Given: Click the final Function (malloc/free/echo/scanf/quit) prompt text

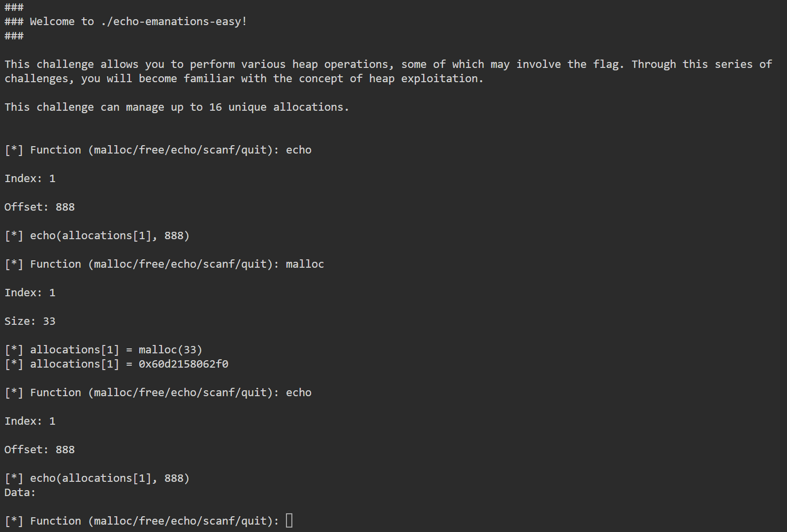Looking at the screenshot, I should click(142, 521).
